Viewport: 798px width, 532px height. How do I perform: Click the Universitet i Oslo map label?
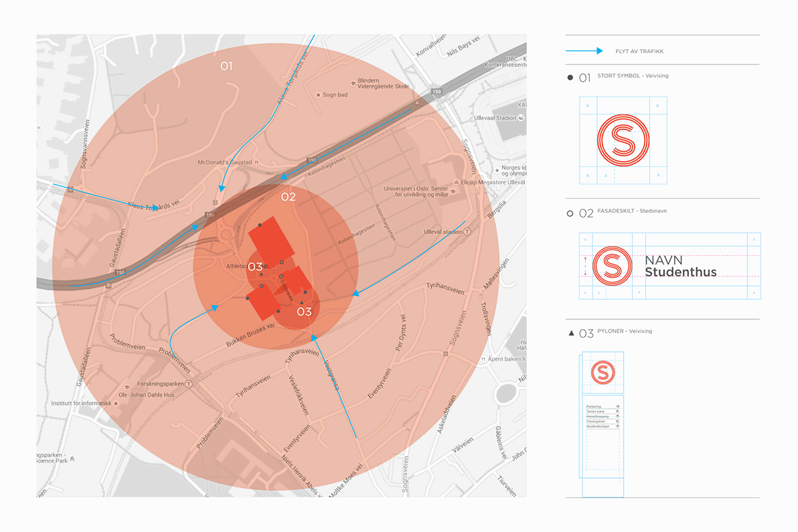[417, 191]
